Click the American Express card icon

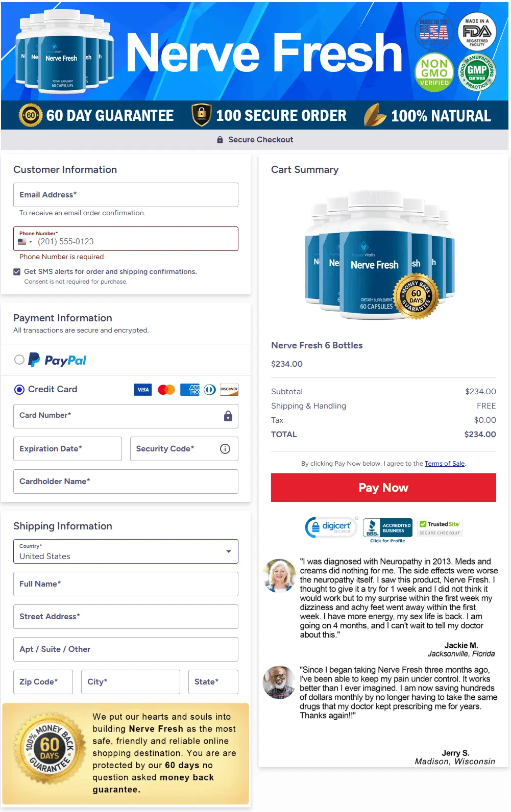[190, 390]
